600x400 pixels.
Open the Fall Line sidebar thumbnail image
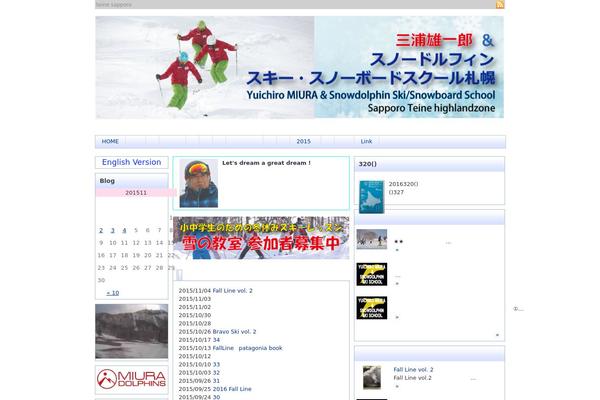coord(372,377)
